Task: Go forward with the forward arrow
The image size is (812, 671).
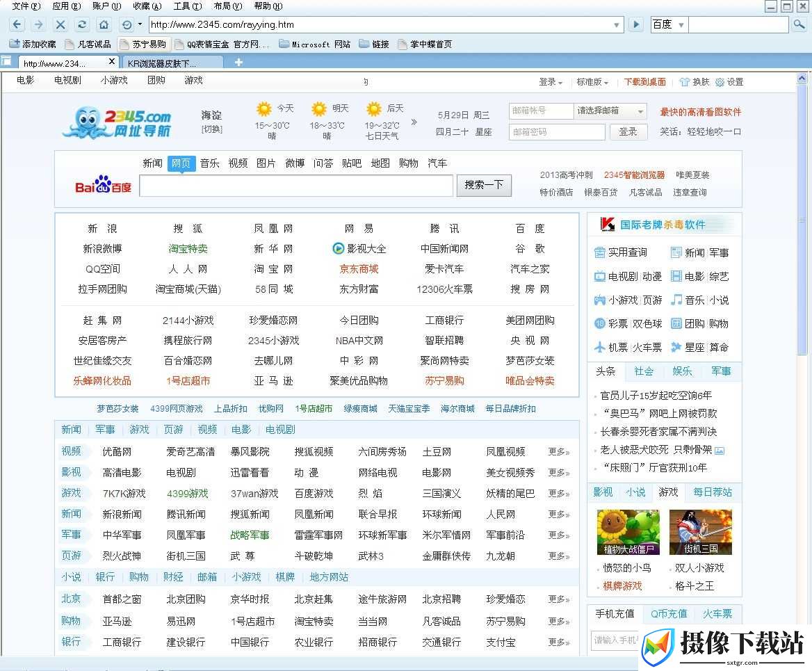Action: [x=38, y=24]
